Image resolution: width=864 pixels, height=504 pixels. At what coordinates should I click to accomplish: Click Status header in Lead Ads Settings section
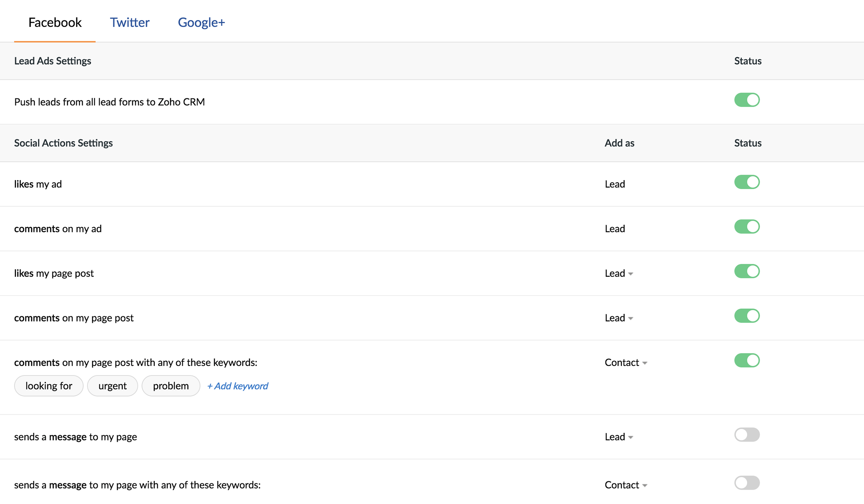click(748, 61)
